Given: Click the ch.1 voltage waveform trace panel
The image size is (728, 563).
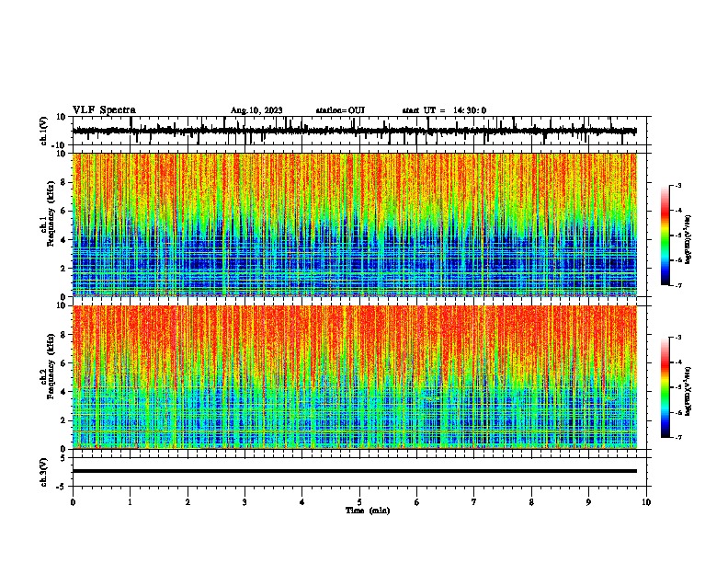Looking at the screenshot, I should (358, 131).
